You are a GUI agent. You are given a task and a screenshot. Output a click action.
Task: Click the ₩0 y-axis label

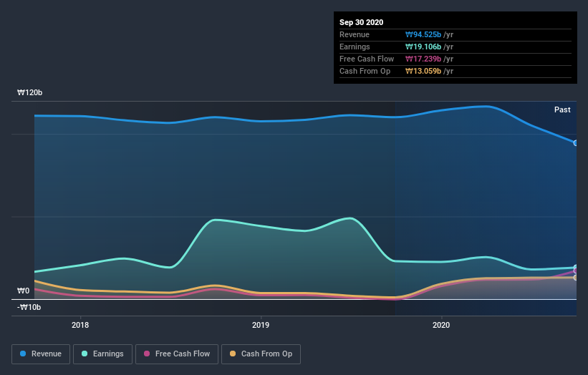[x=23, y=291]
